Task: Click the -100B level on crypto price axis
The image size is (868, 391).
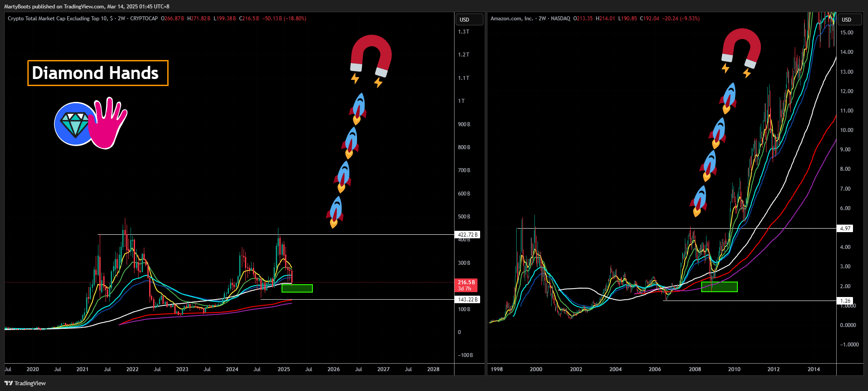Action: coord(465,355)
